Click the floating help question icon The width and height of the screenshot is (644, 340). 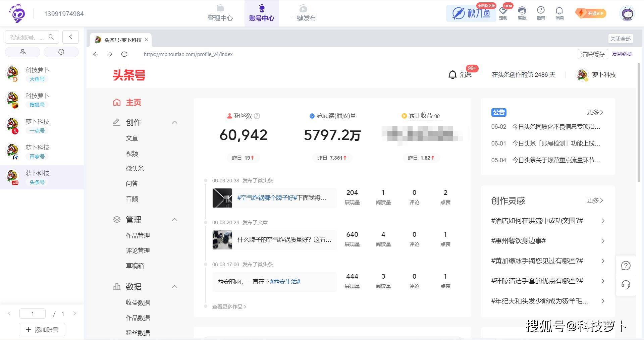point(626,266)
